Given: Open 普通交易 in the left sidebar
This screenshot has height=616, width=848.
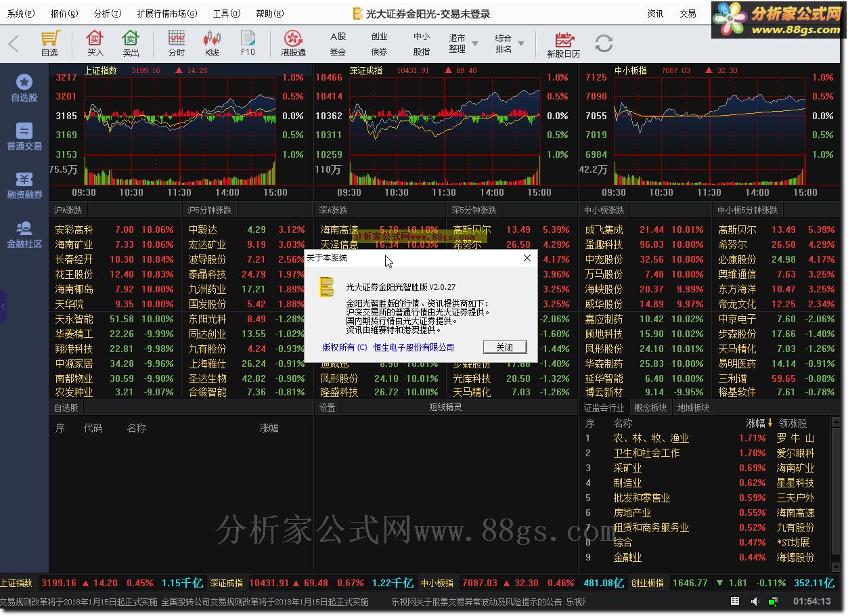Looking at the screenshot, I should click(24, 137).
